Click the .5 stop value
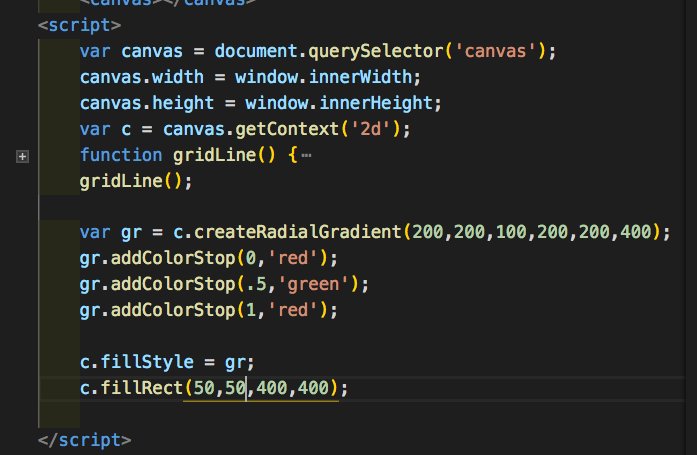The width and height of the screenshot is (697, 455). (x=256, y=284)
